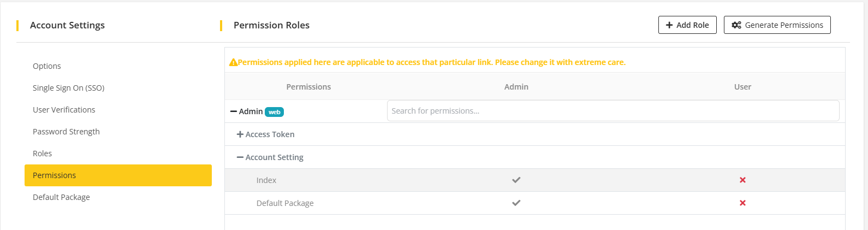Click the gears icon on Generate Permissions
Screen dimensions: 868x230
[x=736, y=25]
